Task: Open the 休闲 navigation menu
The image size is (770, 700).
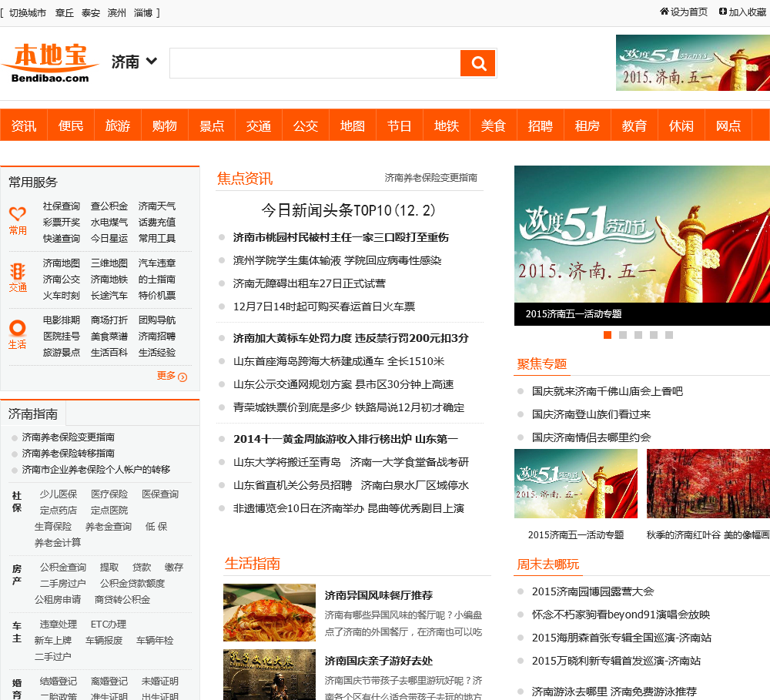Action: click(681, 126)
